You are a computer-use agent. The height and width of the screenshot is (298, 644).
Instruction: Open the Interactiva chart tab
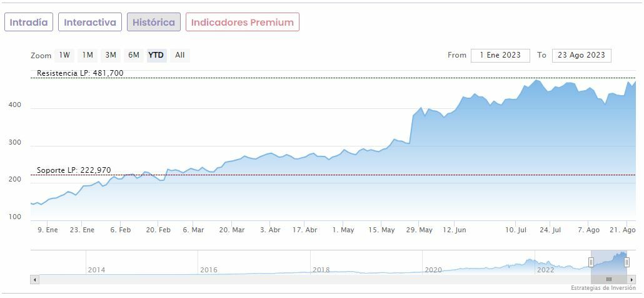[90, 22]
